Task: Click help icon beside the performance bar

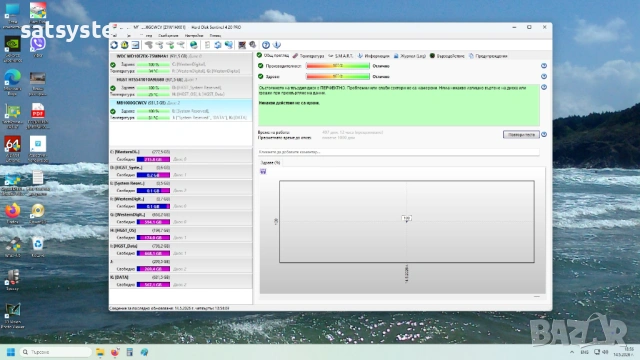Action: 544,66
